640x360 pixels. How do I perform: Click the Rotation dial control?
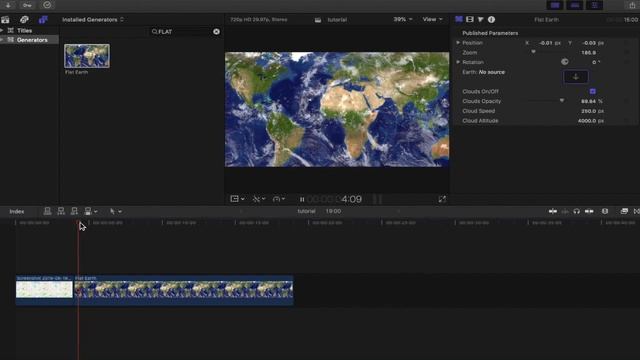(564, 62)
